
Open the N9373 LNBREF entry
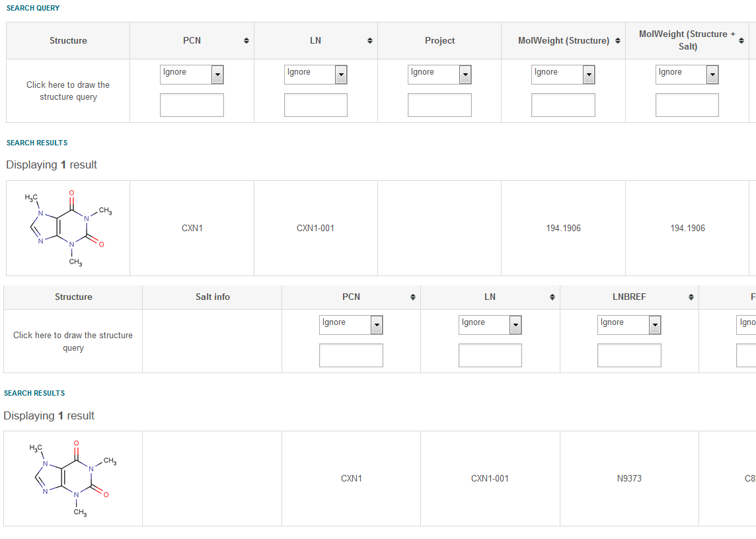[x=629, y=478]
